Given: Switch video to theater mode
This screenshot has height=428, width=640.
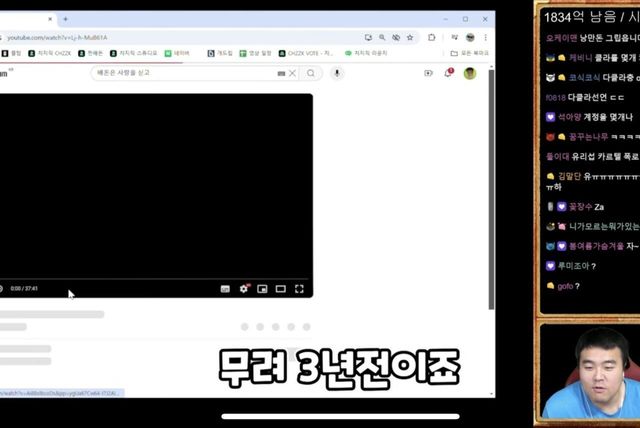Looking at the screenshot, I should click(280, 289).
